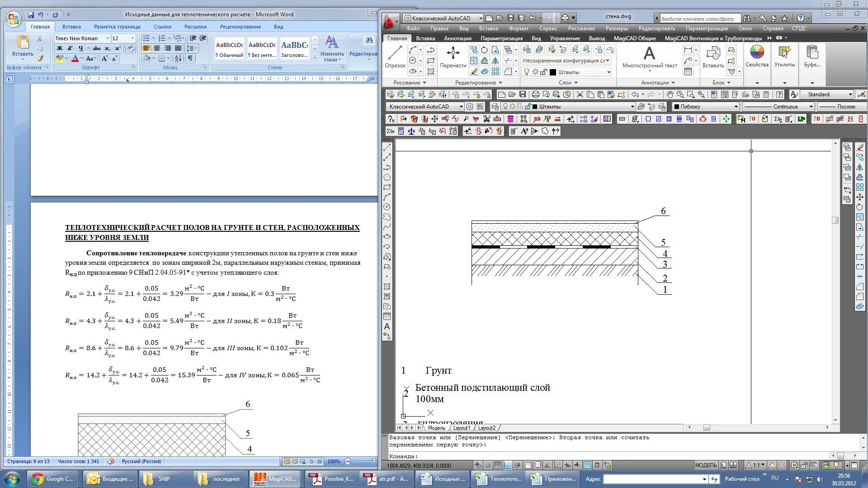The image size is (868, 488).
Task: Open the Аннотации ribbon tab in AutoCAD
Action: click(x=458, y=38)
